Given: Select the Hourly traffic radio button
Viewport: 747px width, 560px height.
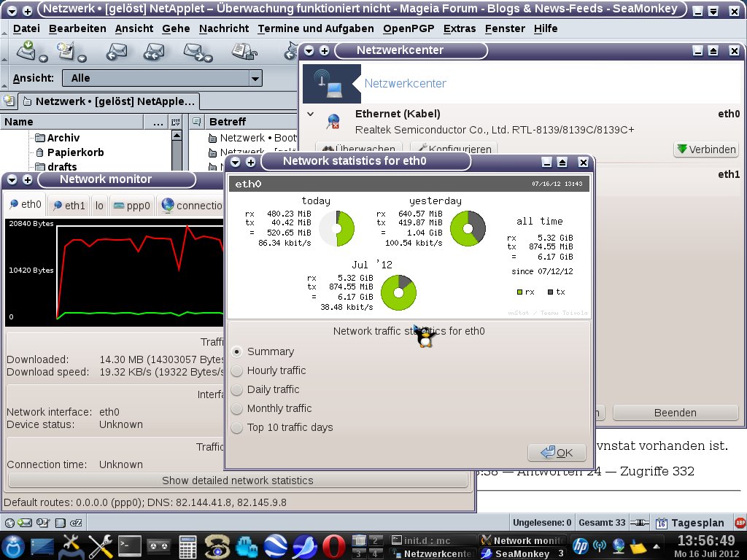Looking at the screenshot, I should click(x=237, y=370).
